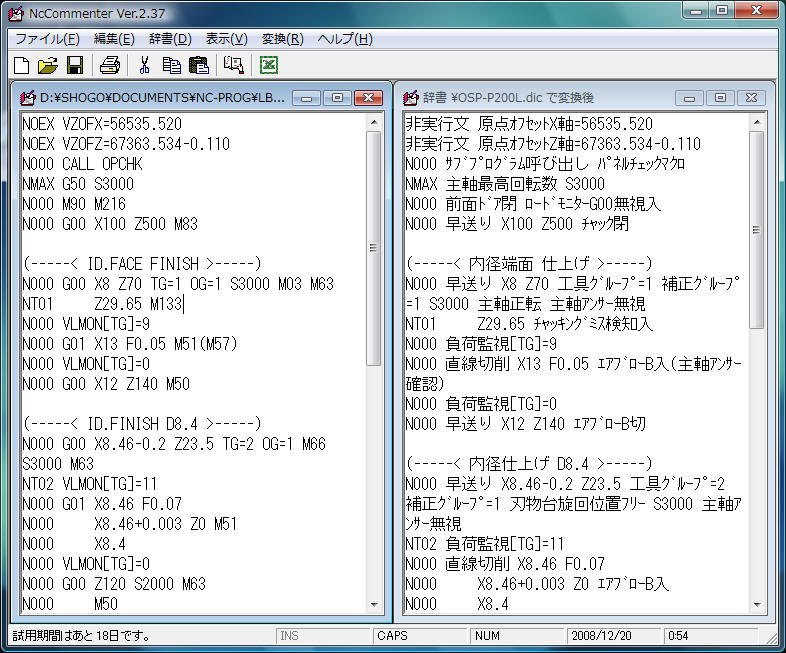Click trial period message in status bar
This screenshot has width=786, height=653.
click(81, 635)
